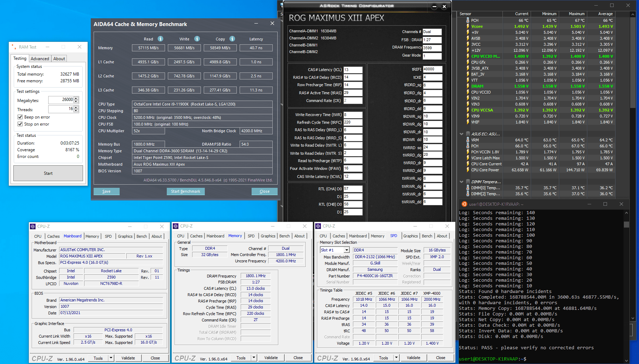This screenshot has height=364, width=639.
Task: Open the About tab in RAM Test
Action: tap(59, 59)
